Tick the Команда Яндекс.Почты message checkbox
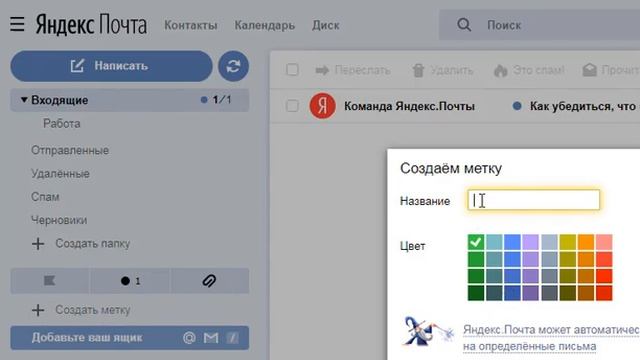Image resolution: width=640 pixels, height=360 pixels. (x=292, y=106)
